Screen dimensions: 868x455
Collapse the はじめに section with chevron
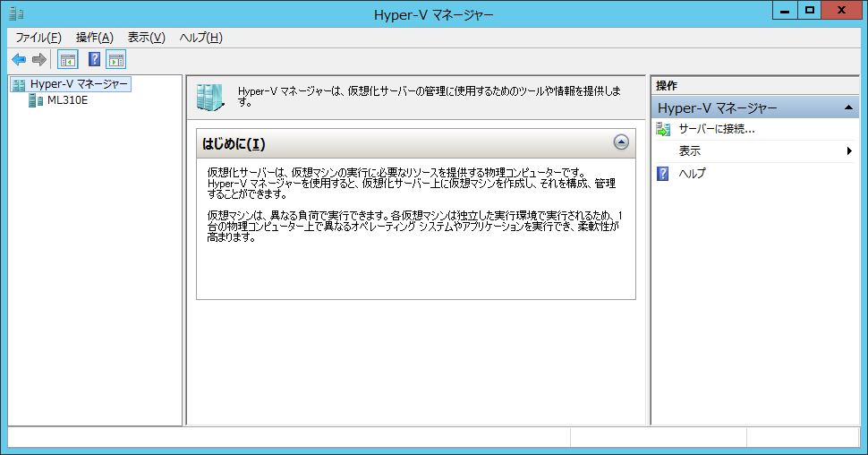[621, 142]
